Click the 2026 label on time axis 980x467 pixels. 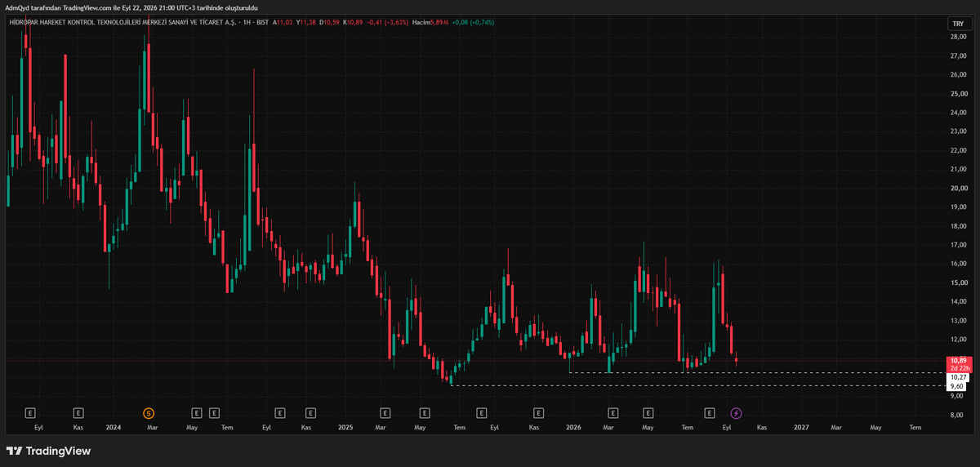[x=573, y=427]
